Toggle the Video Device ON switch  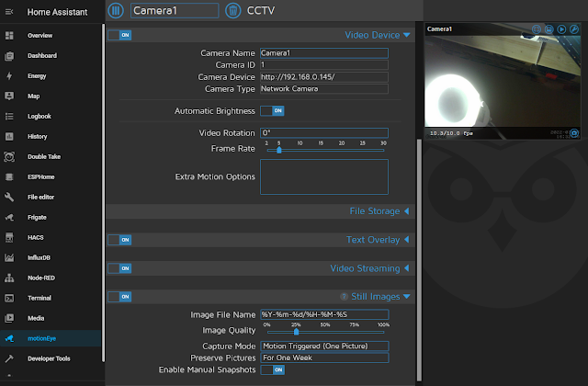coord(119,35)
